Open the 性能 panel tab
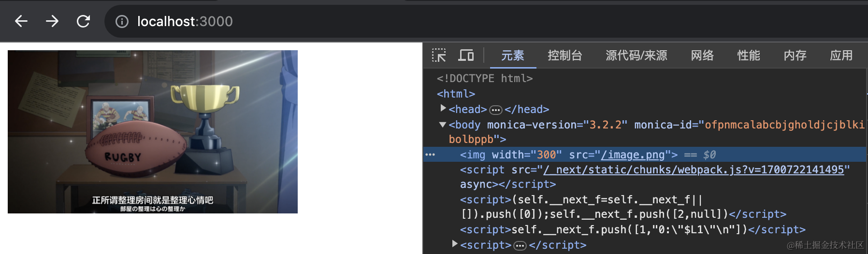Image resolution: width=868 pixels, height=254 pixels. point(748,56)
